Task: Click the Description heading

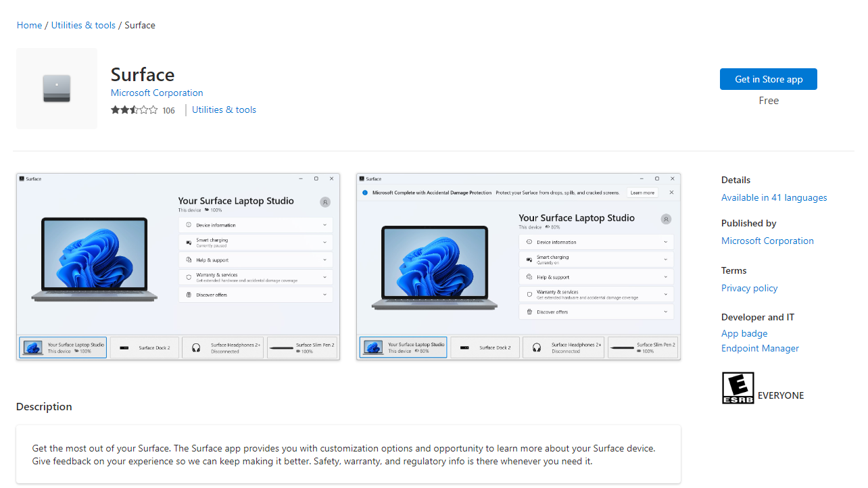Action: pos(44,406)
